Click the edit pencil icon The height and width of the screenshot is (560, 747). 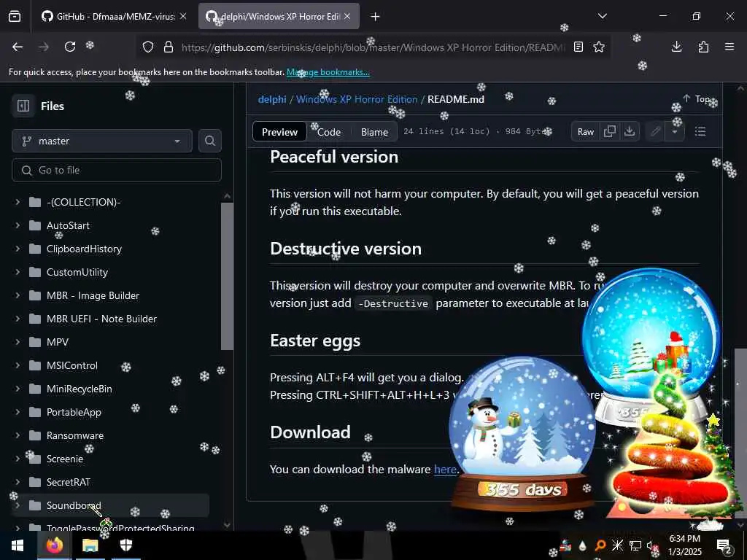656,131
